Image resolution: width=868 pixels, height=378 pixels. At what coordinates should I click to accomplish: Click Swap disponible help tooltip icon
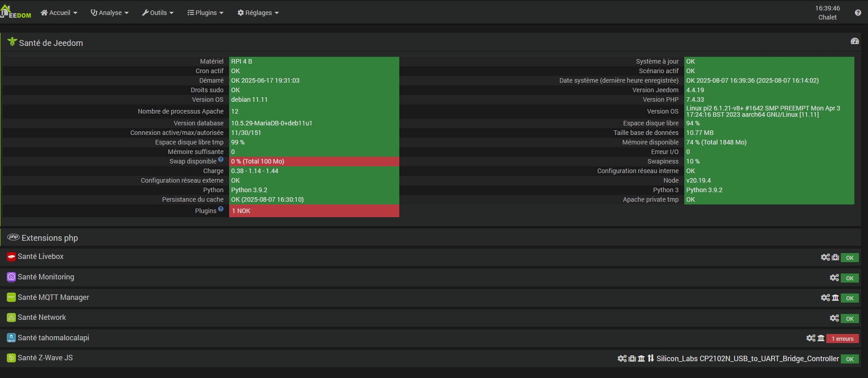[221, 159]
